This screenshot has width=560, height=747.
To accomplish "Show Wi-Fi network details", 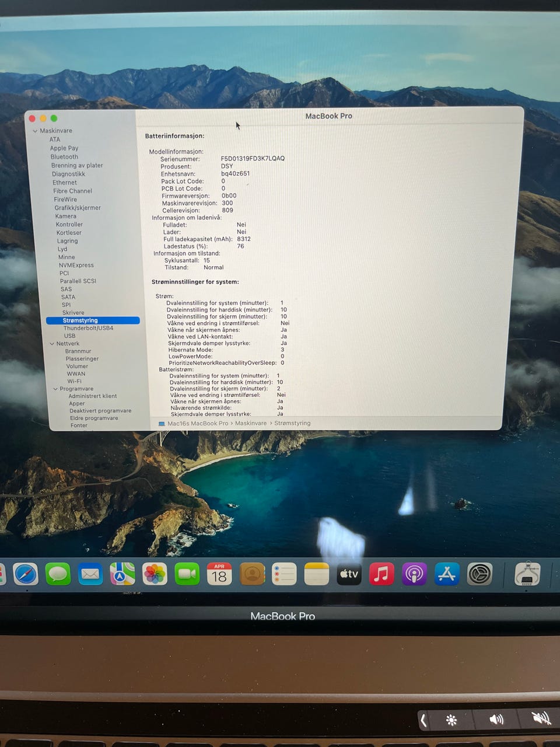I will click(x=74, y=382).
